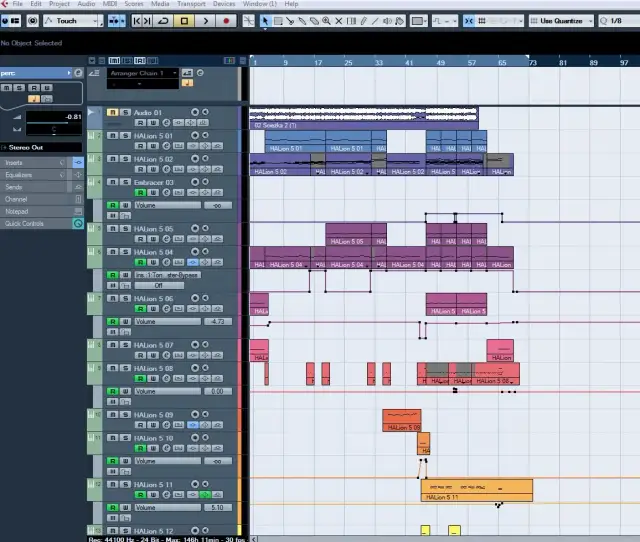The height and width of the screenshot is (542, 640).
Task: Select the Zoom magnifier tool
Action: click(327, 20)
